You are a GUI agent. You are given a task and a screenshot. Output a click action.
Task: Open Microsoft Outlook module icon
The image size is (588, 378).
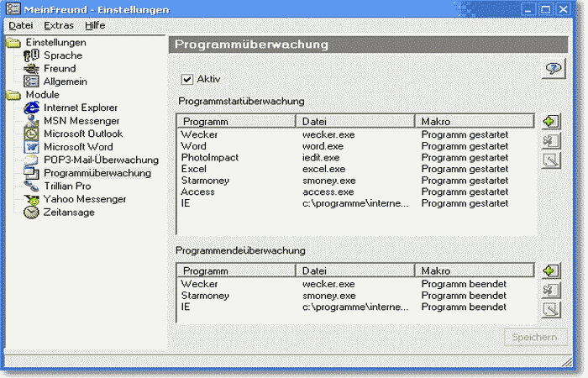click(x=31, y=134)
